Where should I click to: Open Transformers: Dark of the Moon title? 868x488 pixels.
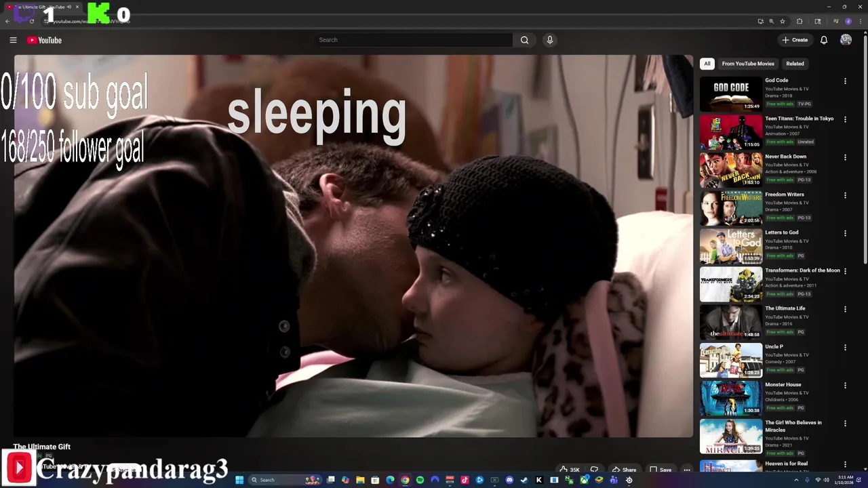802,270
